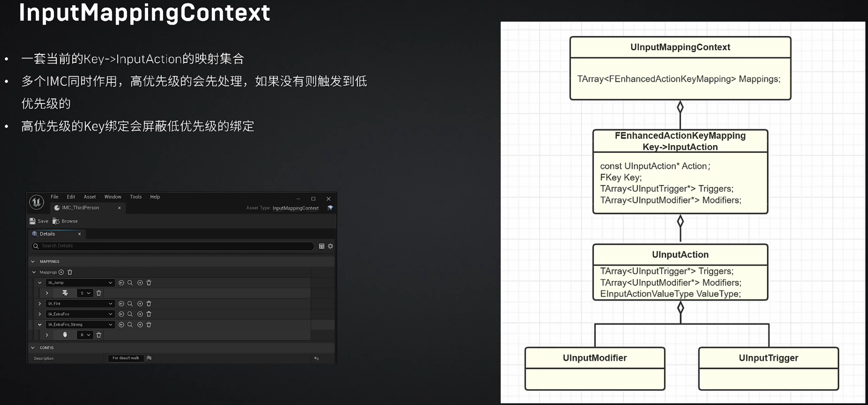Delete the IA_Fire mapping
Viewport: 868px width, 405px height.
149,304
